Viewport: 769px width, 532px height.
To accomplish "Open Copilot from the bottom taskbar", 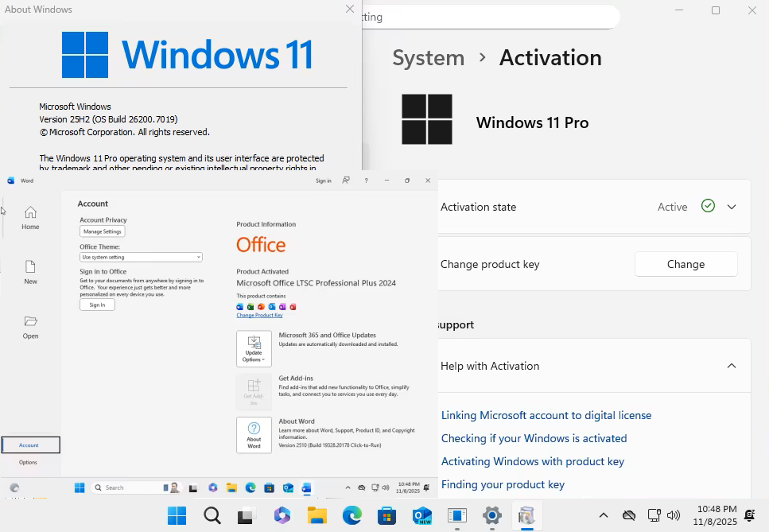I will tap(282, 516).
